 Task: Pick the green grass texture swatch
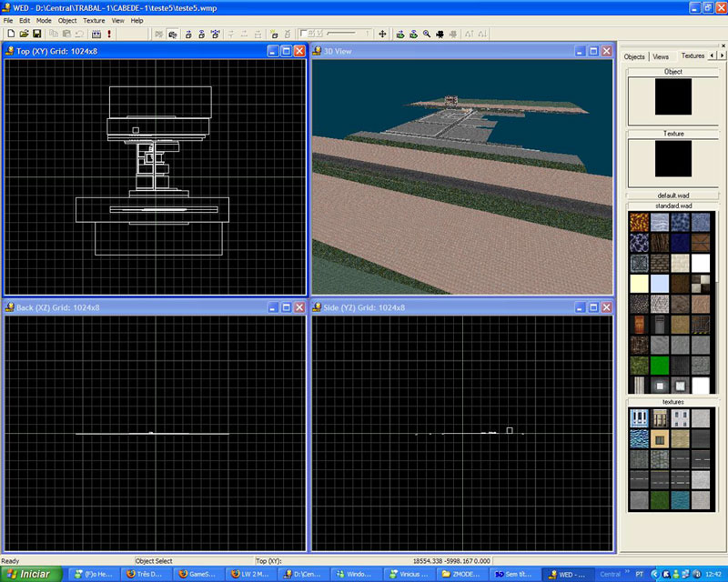click(639, 363)
